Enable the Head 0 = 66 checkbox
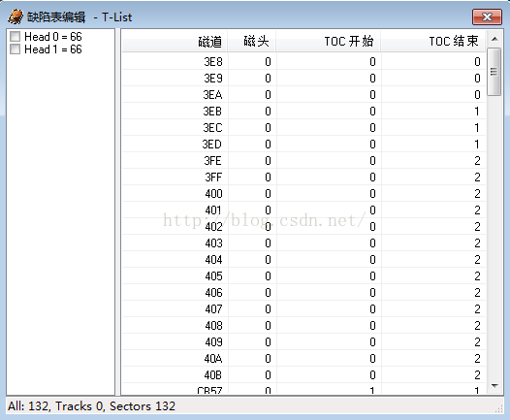510x420 pixels. click(15, 36)
